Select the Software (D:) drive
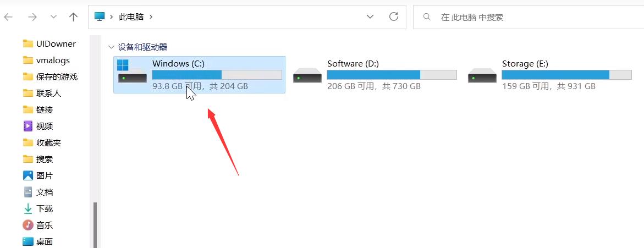Viewport: 644px width, 248px height. (374, 75)
